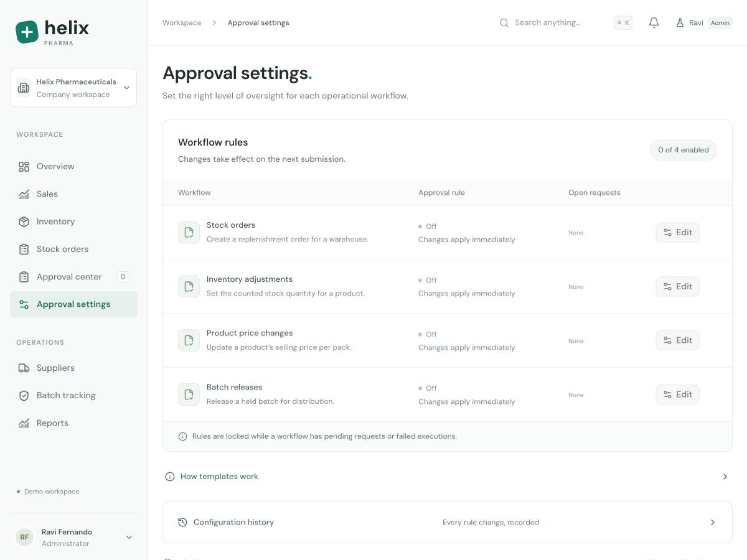Expand the Ravi Fernando account menu chevron
Screen dimensions: 747x560
tap(129, 538)
